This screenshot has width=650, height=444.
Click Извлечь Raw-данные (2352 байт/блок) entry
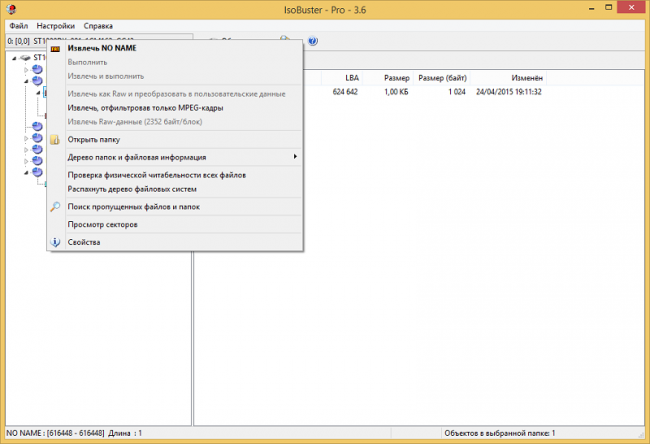click(135, 122)
